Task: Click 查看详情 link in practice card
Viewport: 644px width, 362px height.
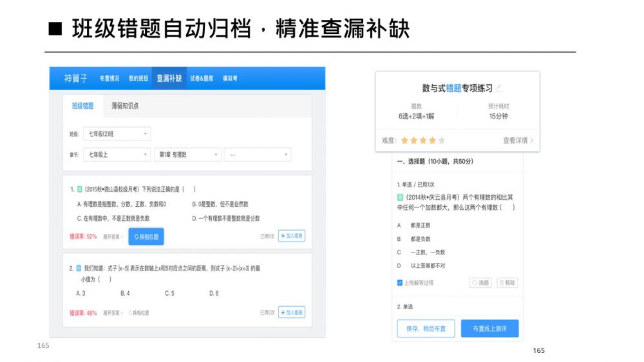Action: point(518,140)
